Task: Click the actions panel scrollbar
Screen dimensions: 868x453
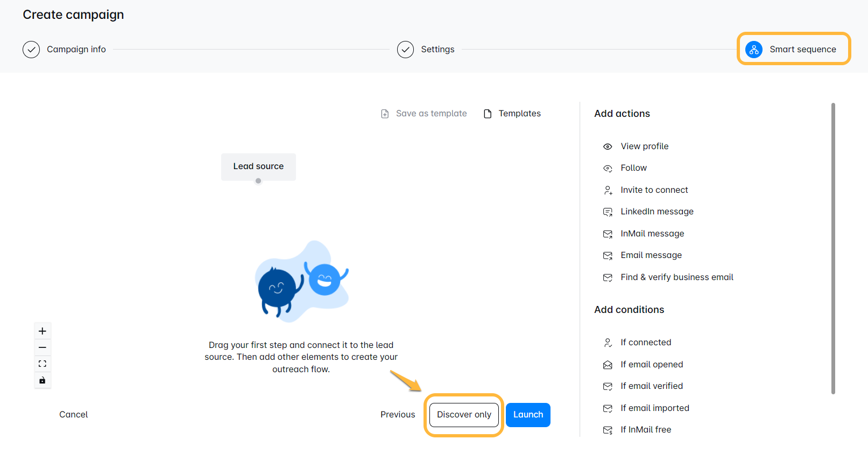Action: [833, 248]
